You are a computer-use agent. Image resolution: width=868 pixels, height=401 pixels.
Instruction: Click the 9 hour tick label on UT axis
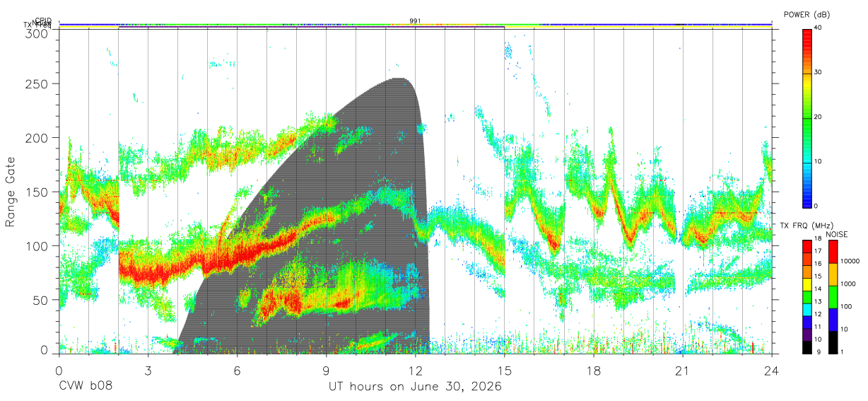(326, 371)
